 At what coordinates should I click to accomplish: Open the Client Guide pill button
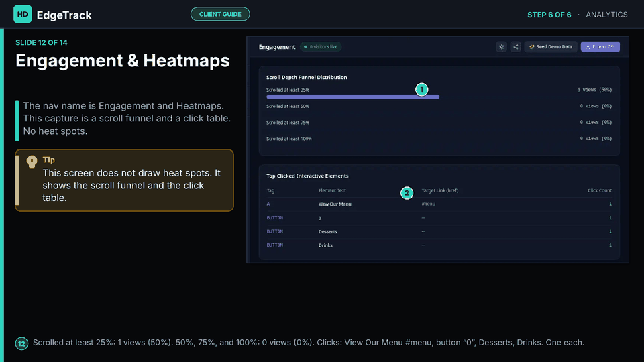click(x=220, y=14)
